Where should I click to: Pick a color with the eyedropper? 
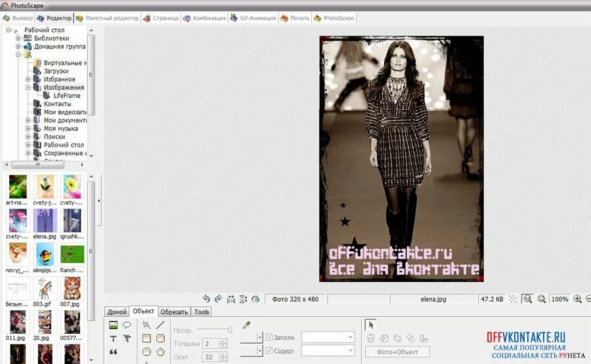click(x=246, y=325)
